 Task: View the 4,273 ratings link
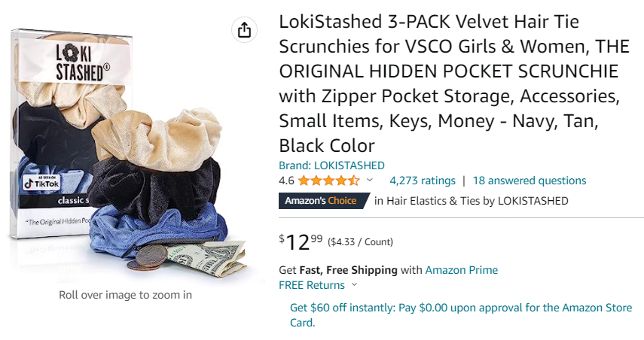point(423,181)
